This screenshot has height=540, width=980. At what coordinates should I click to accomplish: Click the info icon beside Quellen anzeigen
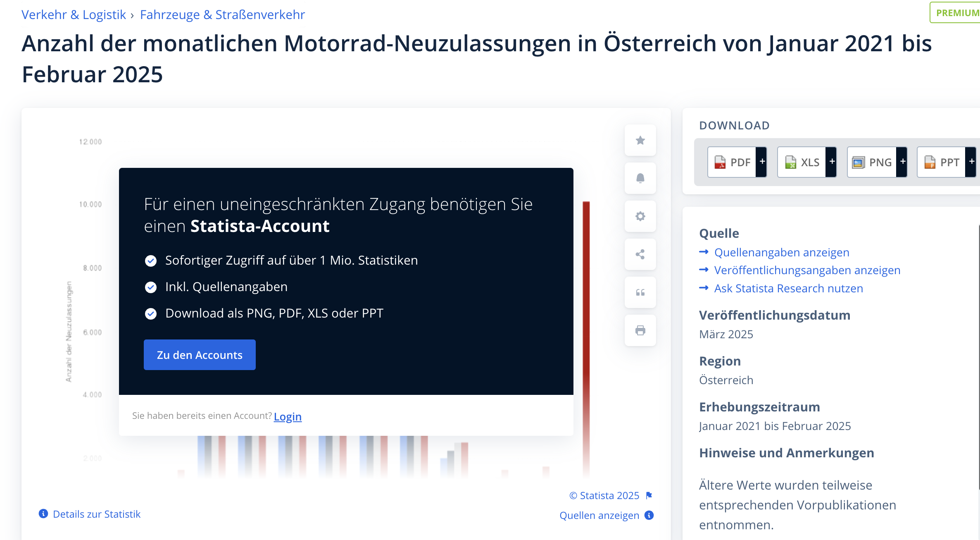[x=649, y=515]
